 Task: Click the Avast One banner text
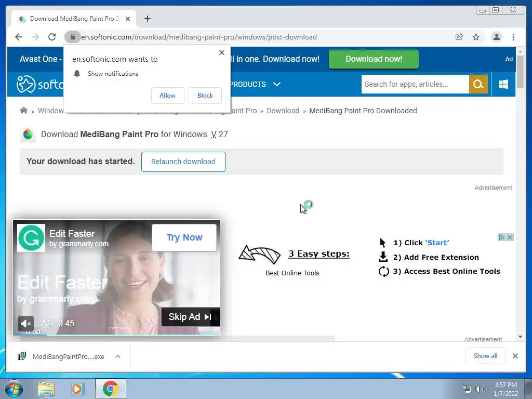point(41,59)
